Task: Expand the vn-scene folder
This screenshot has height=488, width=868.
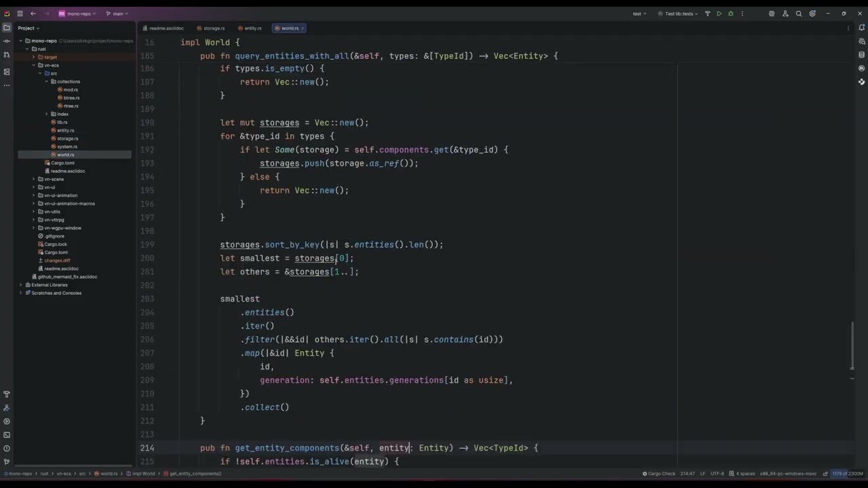Action: point(34,179)
